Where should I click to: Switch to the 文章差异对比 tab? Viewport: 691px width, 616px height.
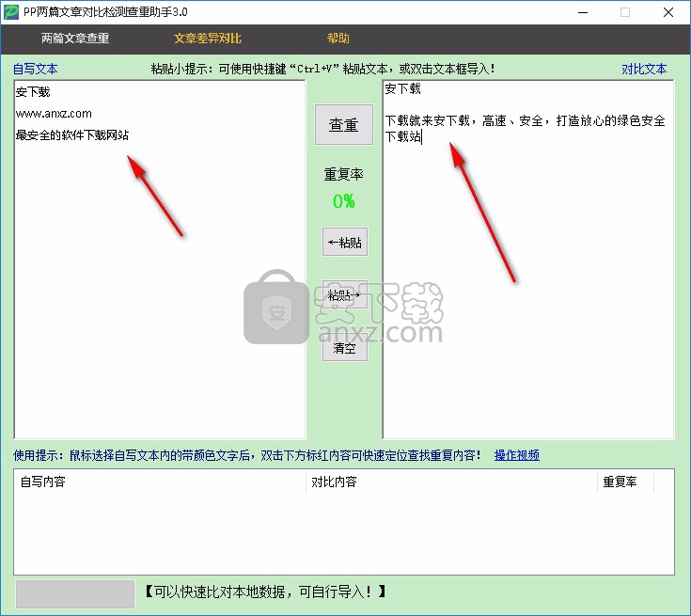point(208,39)
